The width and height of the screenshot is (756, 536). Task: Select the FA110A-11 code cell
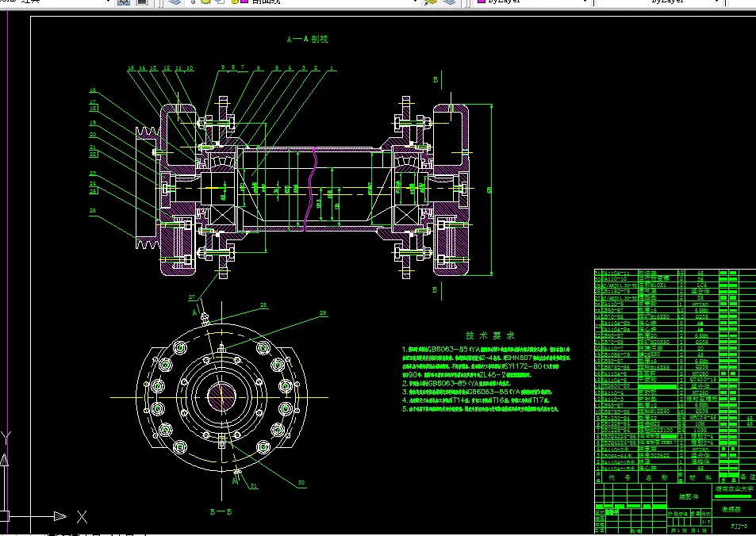[x=619, y=273]
